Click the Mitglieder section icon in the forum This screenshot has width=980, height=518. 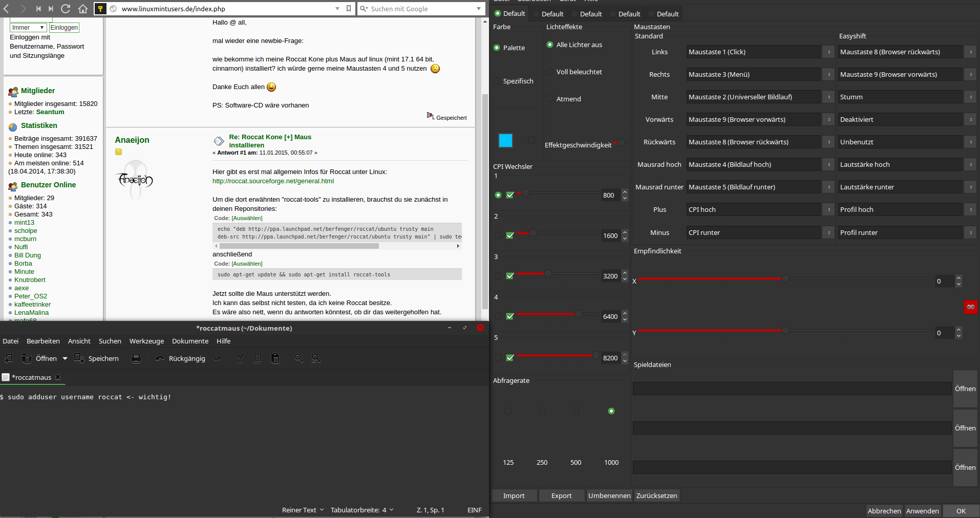(x=13, y=92)
